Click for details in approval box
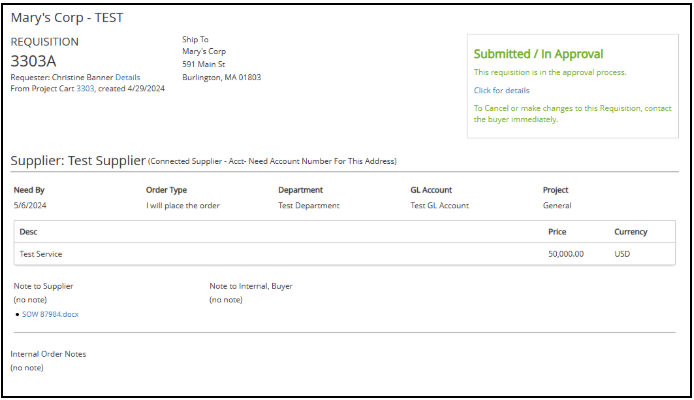Viewport: 694px width, 400px height. pos(501,90)
